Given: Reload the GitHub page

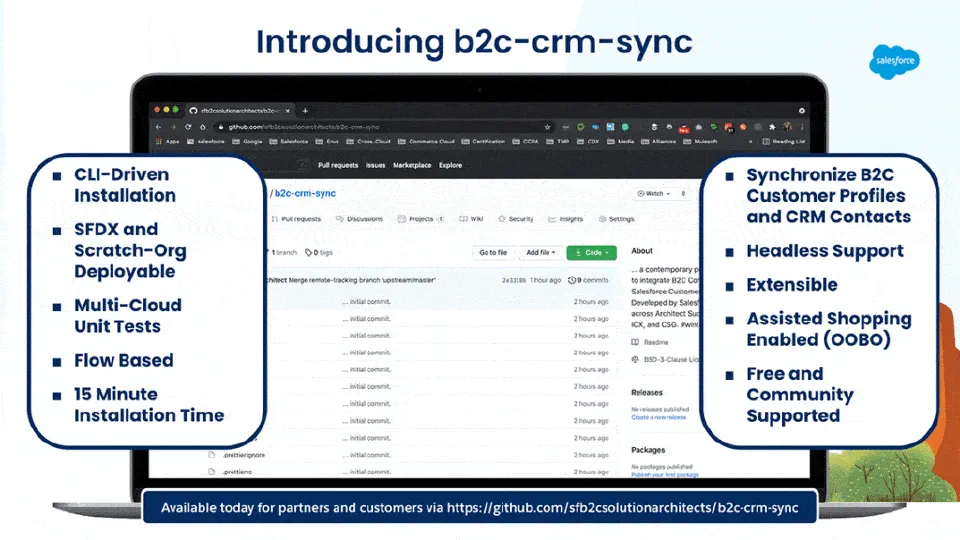Looking at the screenshot, I should click(188, 127).
